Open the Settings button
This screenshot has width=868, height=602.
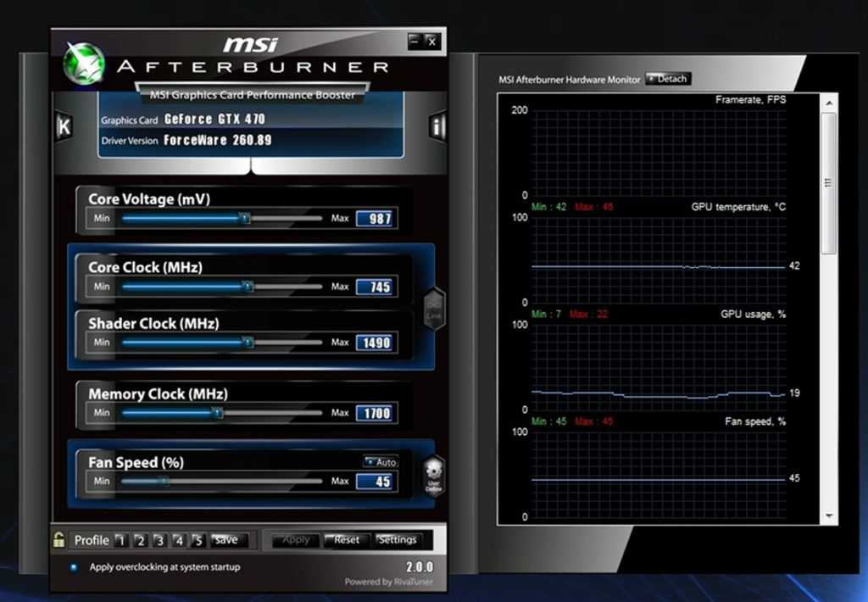point(397,540)
